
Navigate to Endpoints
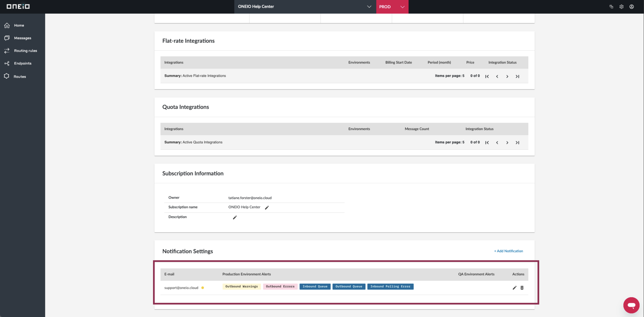point(22,63)
